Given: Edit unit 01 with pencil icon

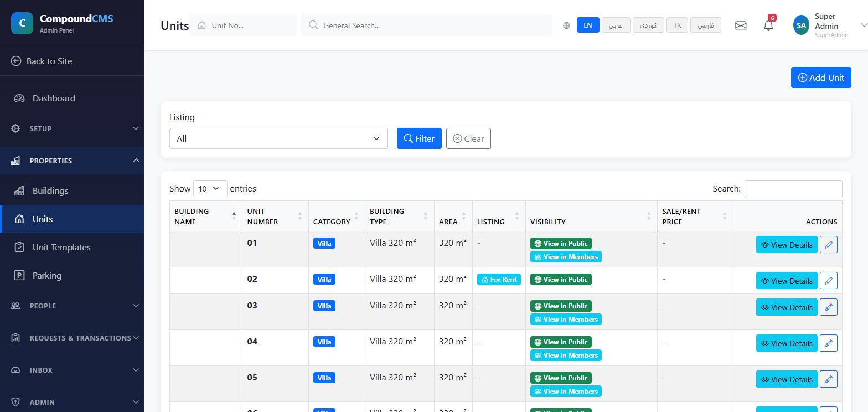Looking at the screenshot, I should pyautogui.click(x=829, y=244).
